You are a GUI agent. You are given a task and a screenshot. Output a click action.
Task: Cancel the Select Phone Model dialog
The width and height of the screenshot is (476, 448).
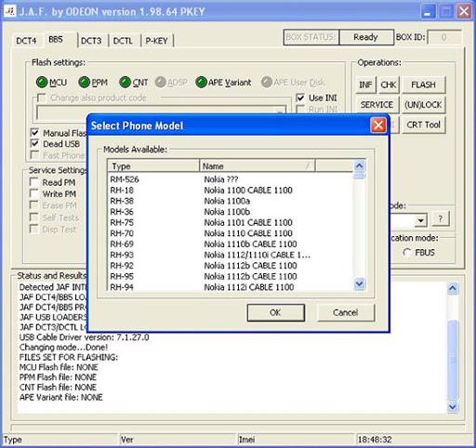tap(346, 312)
